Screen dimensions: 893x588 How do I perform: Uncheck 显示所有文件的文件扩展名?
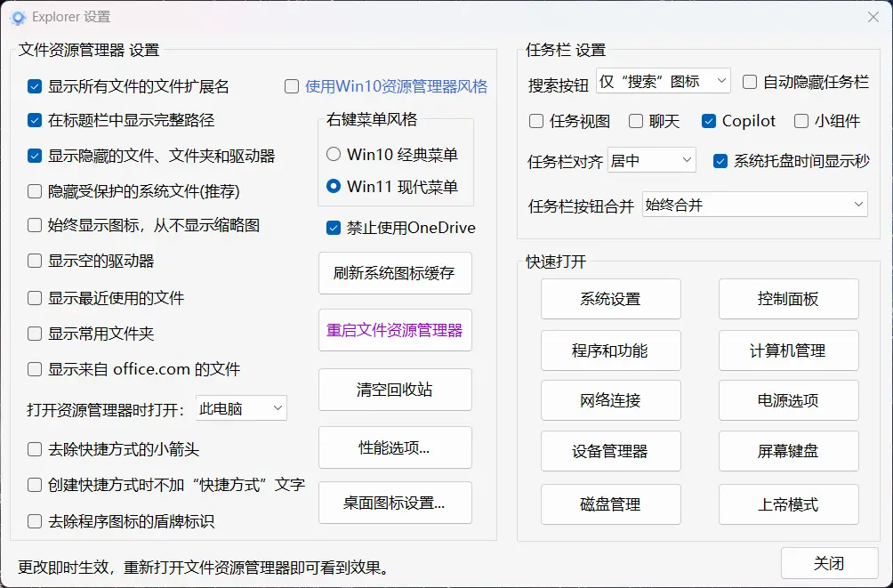pyautogui.click(x=35, y=86)
